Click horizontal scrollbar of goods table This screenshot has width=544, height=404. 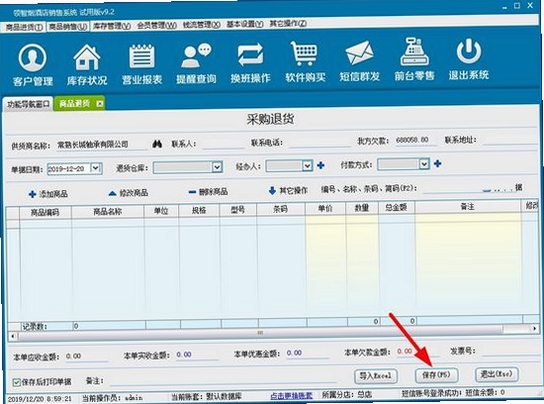click(260, 334)
